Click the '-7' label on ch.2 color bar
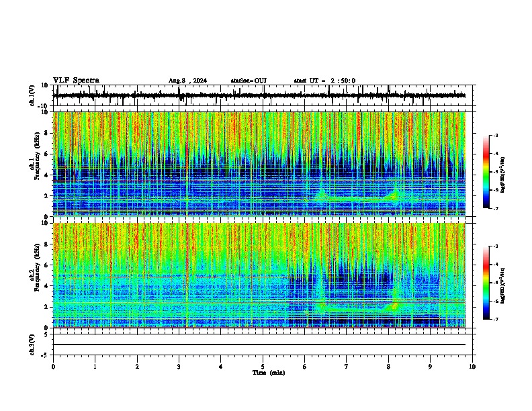The width and height of the screenshot is (532, 411). 496,319
